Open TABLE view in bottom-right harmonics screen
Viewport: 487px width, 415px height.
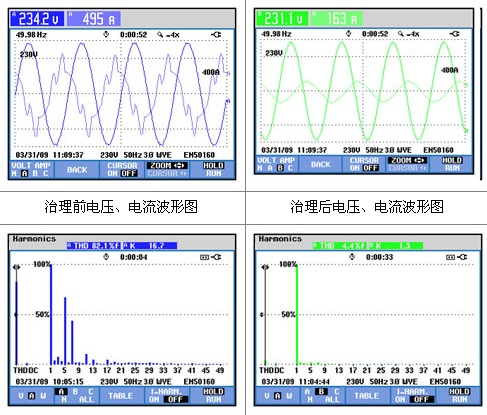point(367,396)
